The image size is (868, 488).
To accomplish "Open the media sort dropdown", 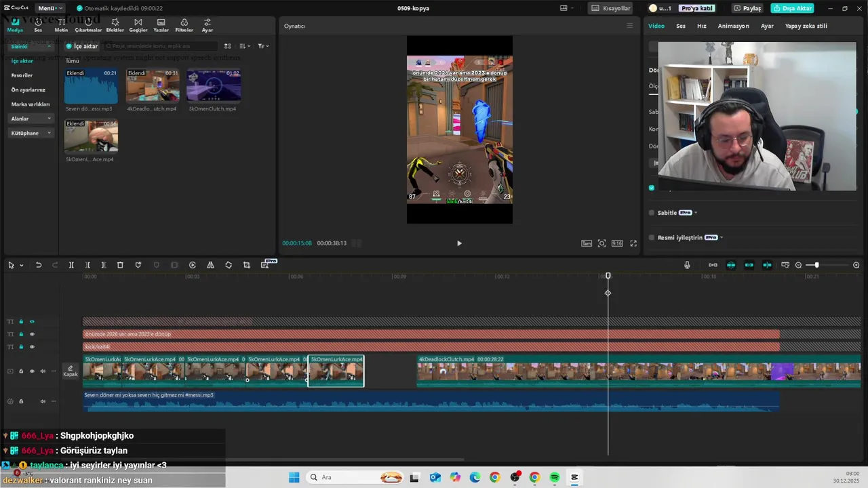I will tap(244, 46).
